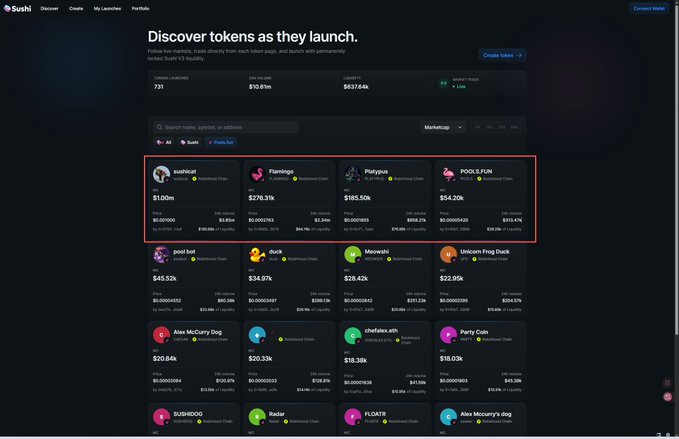Open the Alex Mccurry's dog token name
679x439 pixels.
485,414
